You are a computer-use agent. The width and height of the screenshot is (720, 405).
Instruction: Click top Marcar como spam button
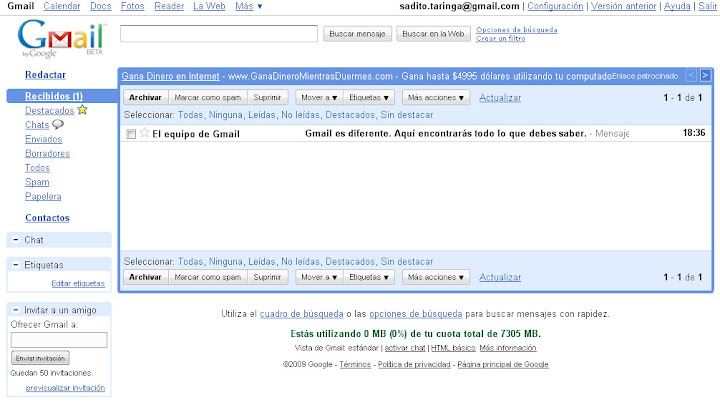pyautogui.click(x=208, y=97)
